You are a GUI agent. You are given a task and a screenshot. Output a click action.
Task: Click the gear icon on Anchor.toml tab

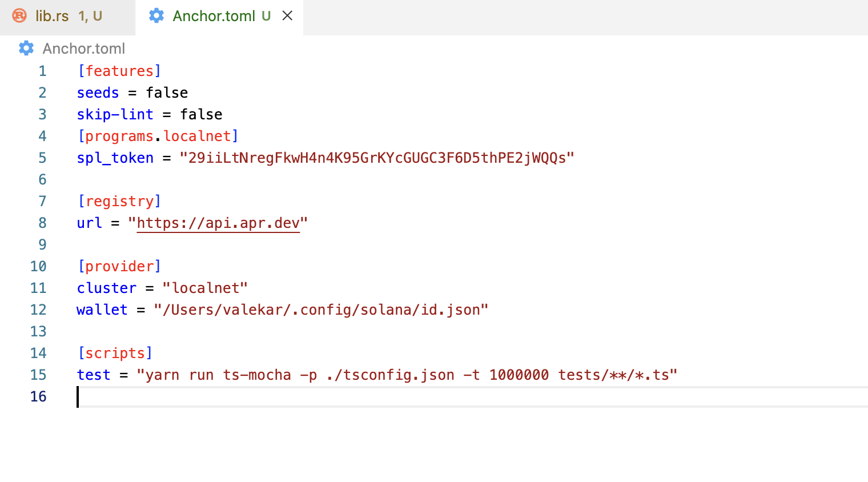point(156,16)
